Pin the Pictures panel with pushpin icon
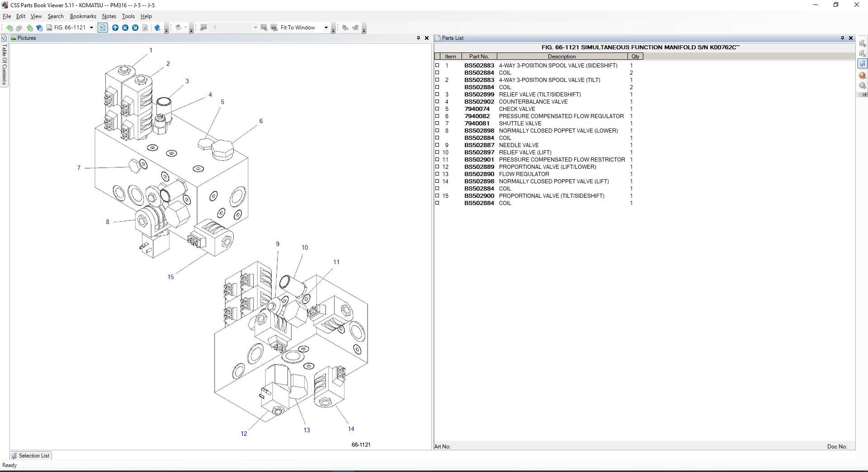Screen dimensions: 868x472 (418, 38)
